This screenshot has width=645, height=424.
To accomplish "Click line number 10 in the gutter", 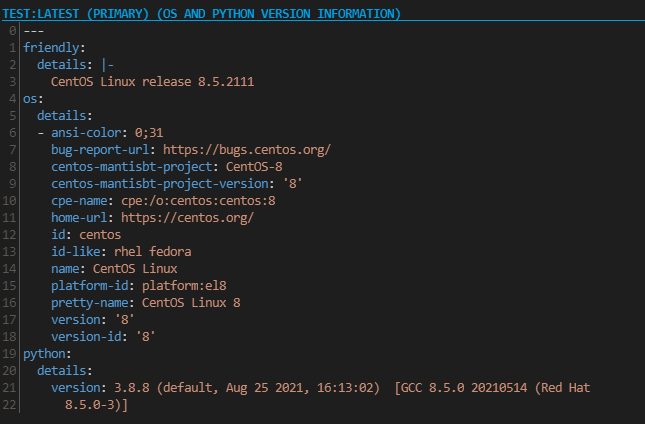I will [9, 201].
